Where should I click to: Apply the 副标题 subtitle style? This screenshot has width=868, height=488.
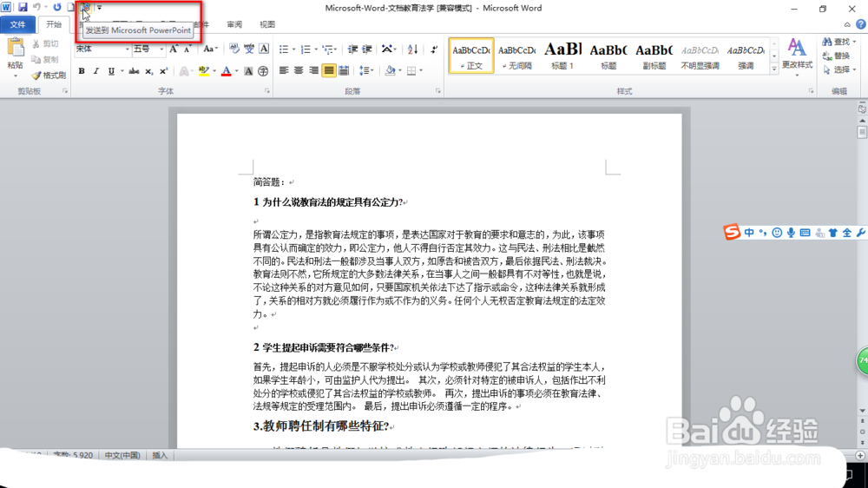click(x=654, y=56)
